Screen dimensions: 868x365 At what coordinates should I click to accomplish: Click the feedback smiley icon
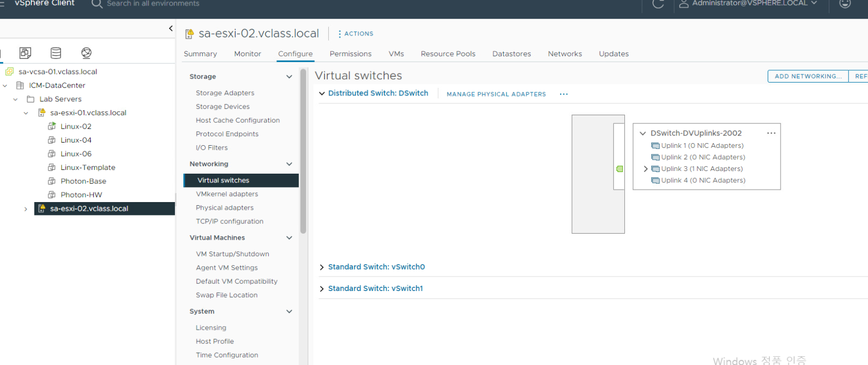845,3
